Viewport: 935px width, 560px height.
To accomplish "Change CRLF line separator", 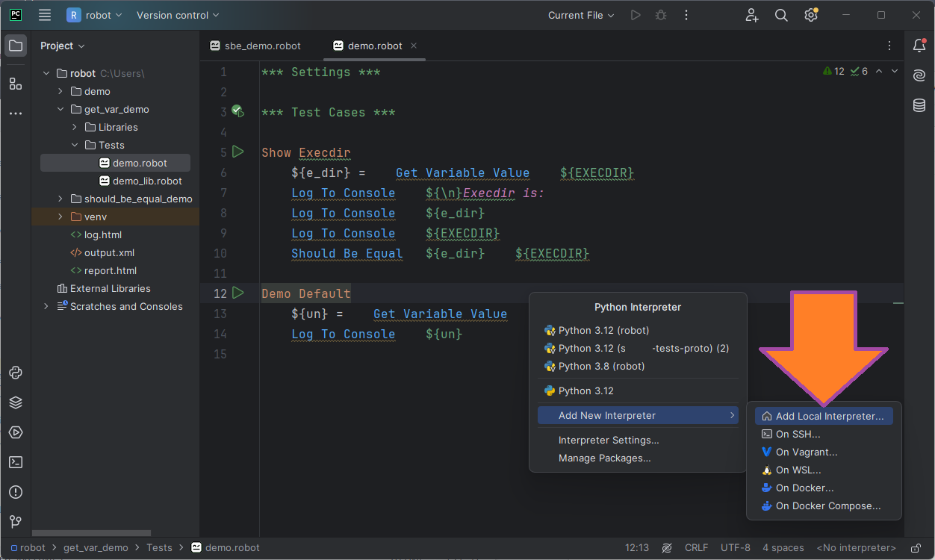I will coord(696,548).
